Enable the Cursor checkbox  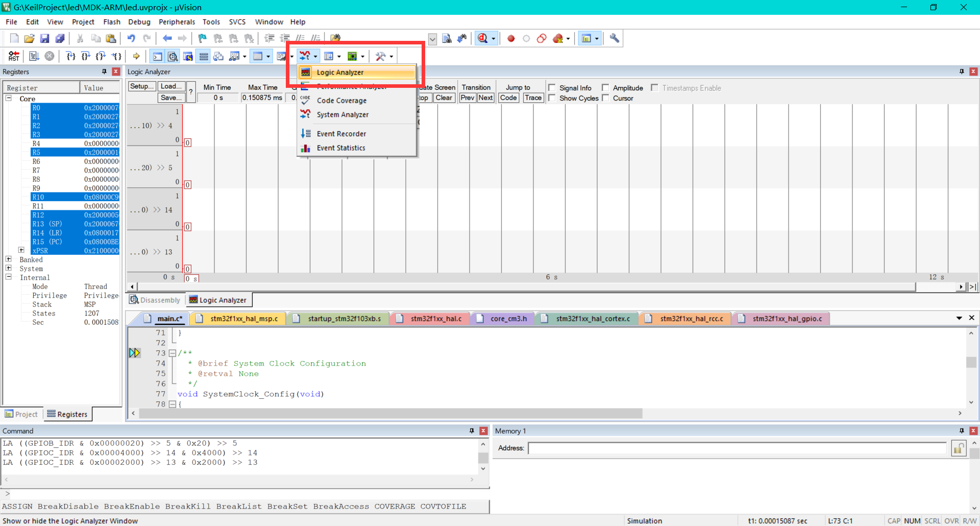coord(605,98)
